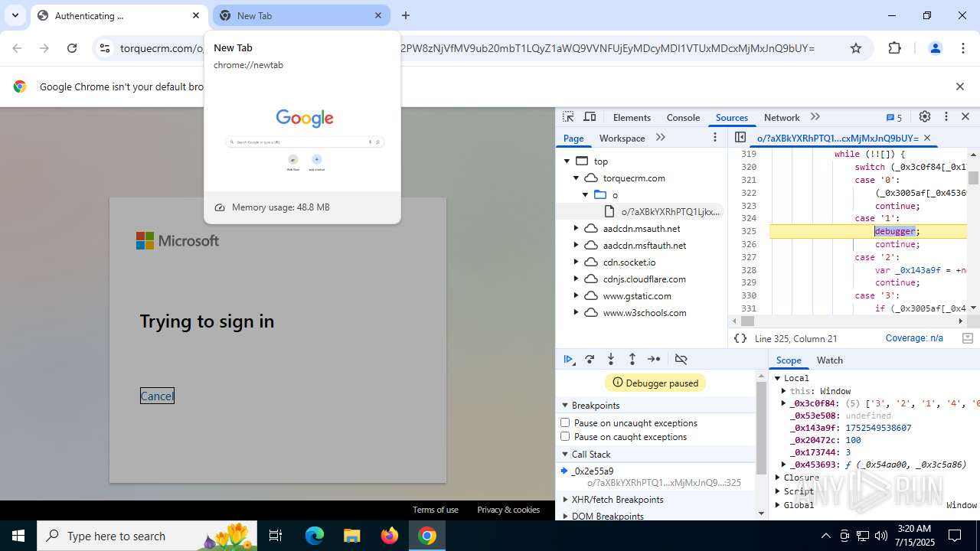Bookmark this page with the star icon

[856, 48]
